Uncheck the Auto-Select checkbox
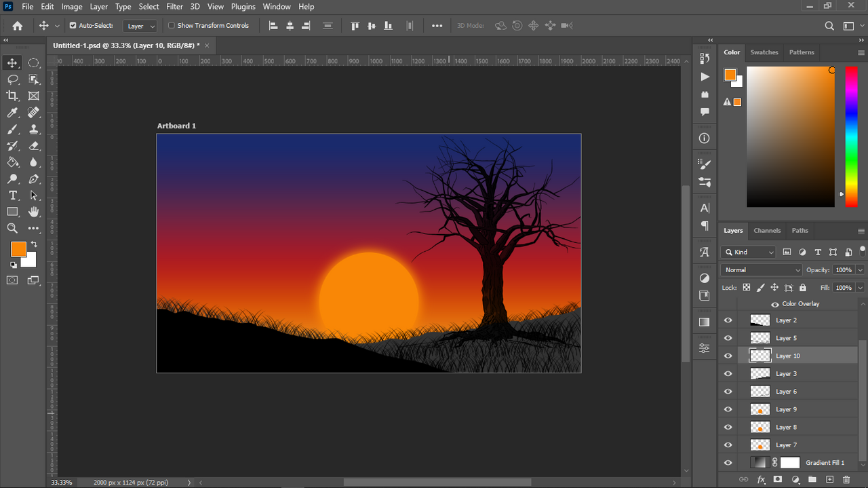This screenshot has height=488, width=868. (73, 26)
